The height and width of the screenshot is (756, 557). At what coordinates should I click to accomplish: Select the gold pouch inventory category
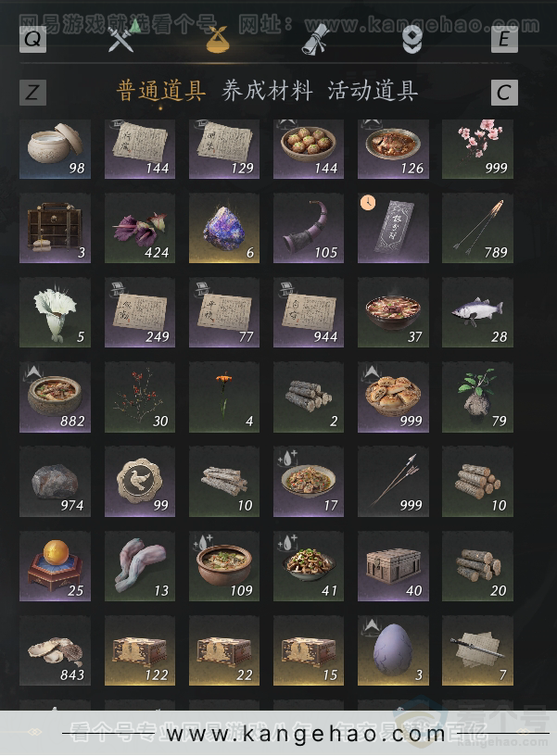click(217, 39)
